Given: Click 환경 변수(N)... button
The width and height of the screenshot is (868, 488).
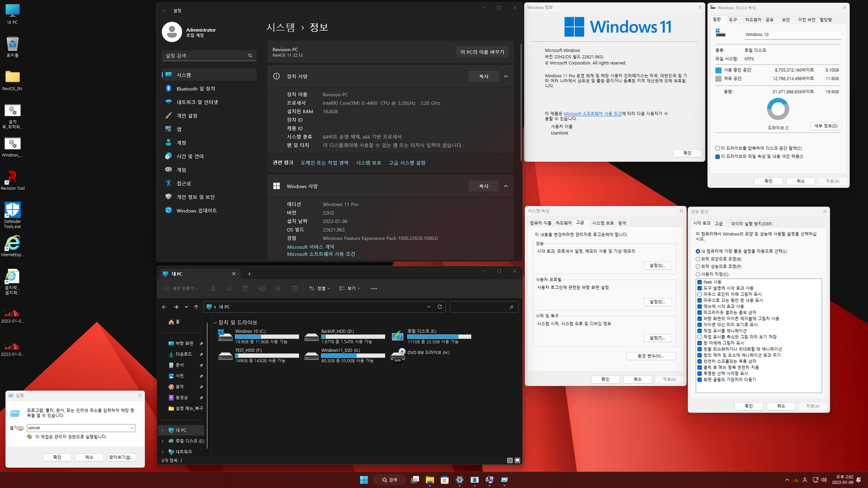Looking at the screenshot, I should pyautogui.click(x=651, y=356).
